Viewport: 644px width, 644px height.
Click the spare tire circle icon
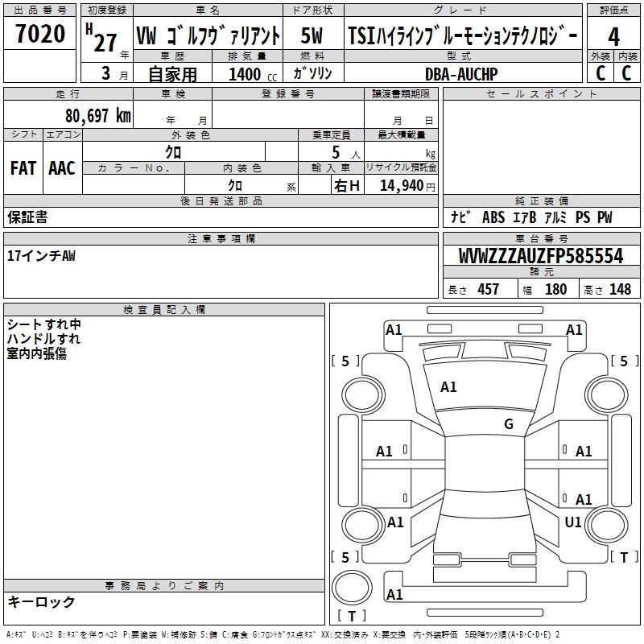[352, 588]
